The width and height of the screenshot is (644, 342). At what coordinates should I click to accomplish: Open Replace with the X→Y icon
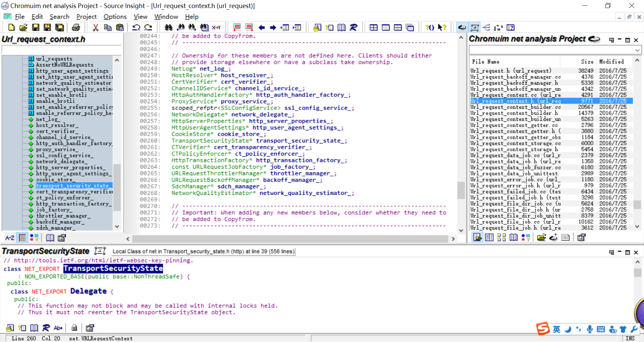click(216, 27)
